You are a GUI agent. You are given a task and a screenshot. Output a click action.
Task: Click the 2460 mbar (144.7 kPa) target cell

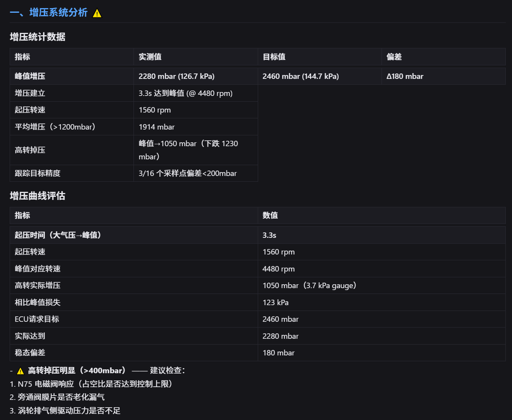tap(301, 76)
